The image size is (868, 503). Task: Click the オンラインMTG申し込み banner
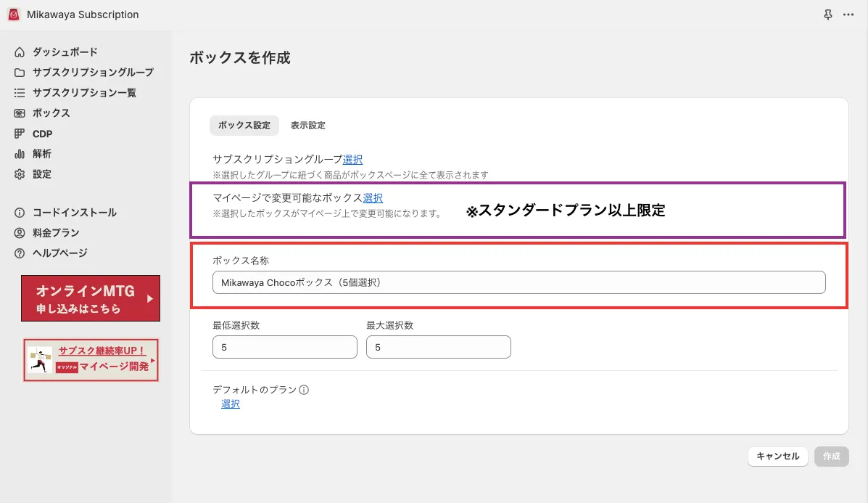pyautogui.click(x=91, y=298)
